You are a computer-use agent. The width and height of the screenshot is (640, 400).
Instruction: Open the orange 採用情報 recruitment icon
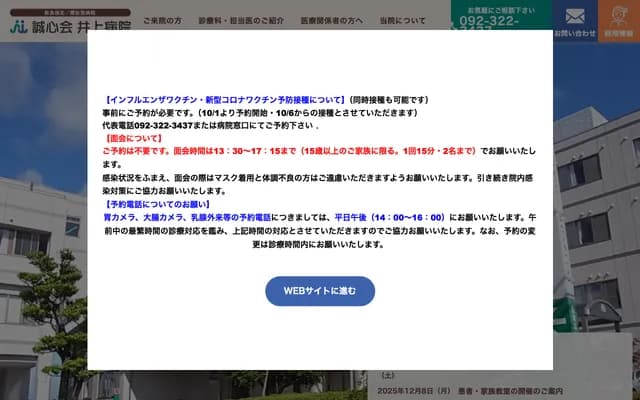click(x=619, y=20)
